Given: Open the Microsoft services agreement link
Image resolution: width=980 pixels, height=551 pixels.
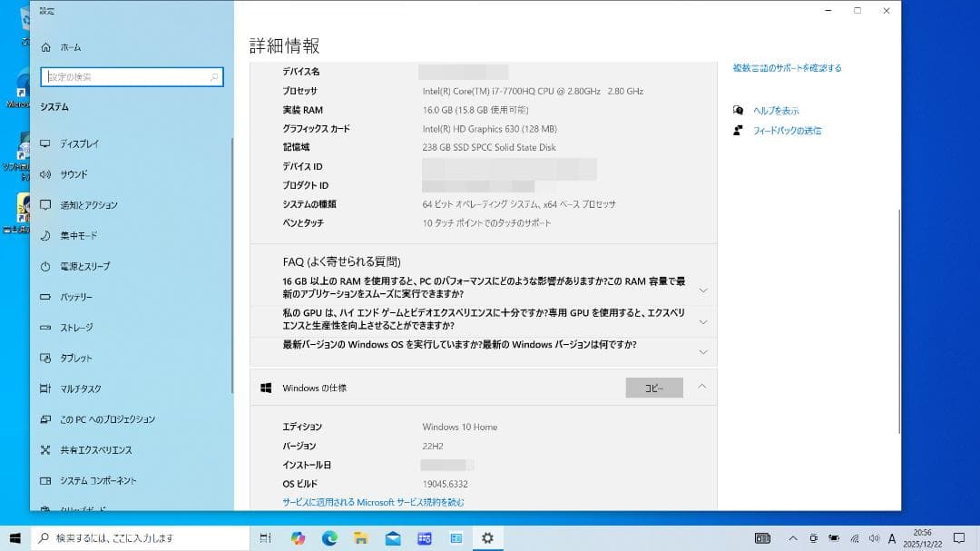Looking at the screenshot, I should click(x=374, y=500).
